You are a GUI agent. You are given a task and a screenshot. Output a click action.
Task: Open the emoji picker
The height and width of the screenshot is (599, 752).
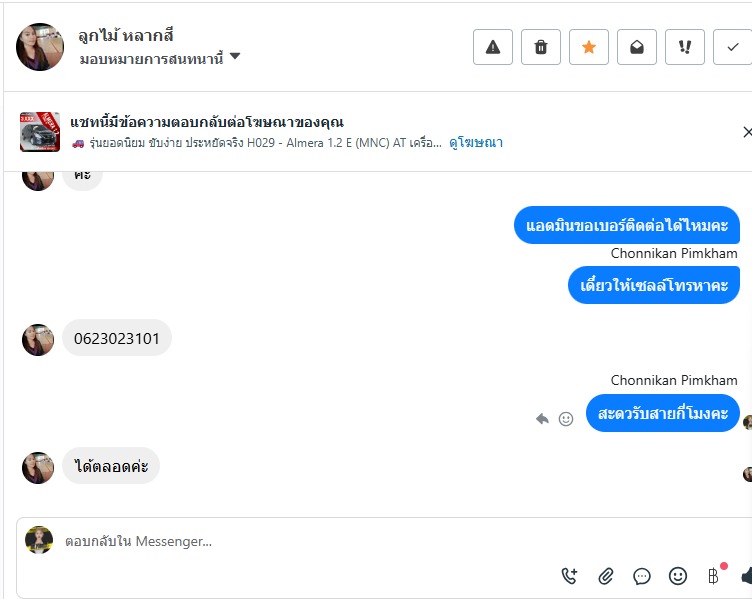pyautogui.click(x=678, y=576)
